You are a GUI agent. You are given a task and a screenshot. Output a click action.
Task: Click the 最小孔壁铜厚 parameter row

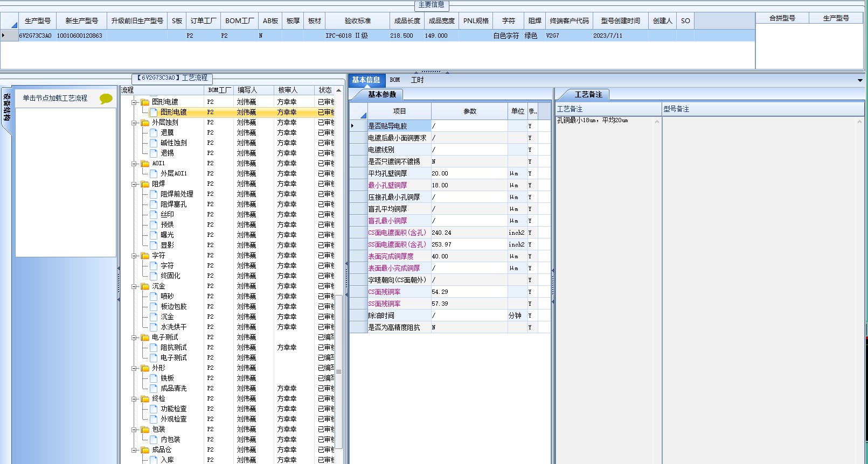(x=450, y=185)
